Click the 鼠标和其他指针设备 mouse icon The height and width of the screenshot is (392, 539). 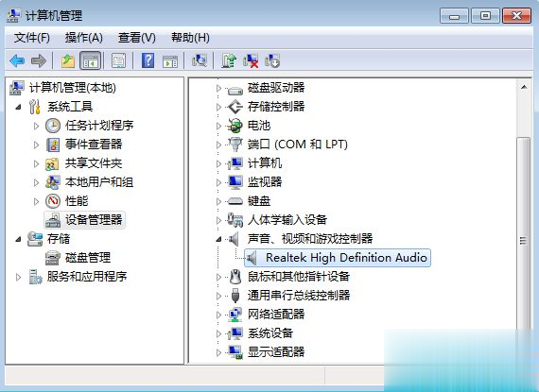(235, 277)
